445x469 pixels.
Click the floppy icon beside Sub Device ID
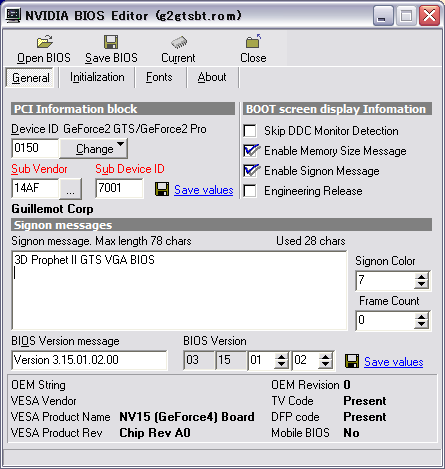point(162,189)
